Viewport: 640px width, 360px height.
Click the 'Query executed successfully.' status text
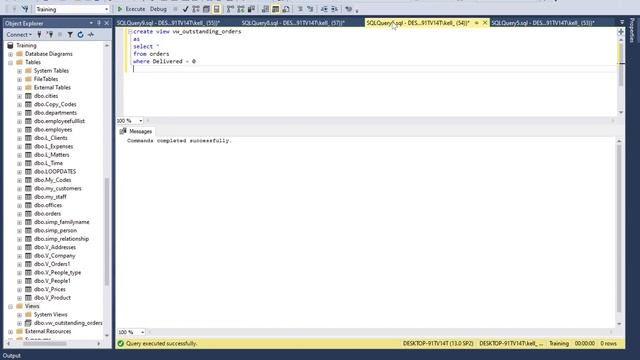161,344
